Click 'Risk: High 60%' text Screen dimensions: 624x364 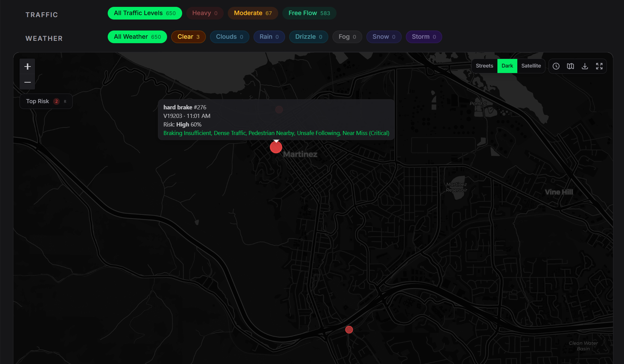(x=183, y=124)
